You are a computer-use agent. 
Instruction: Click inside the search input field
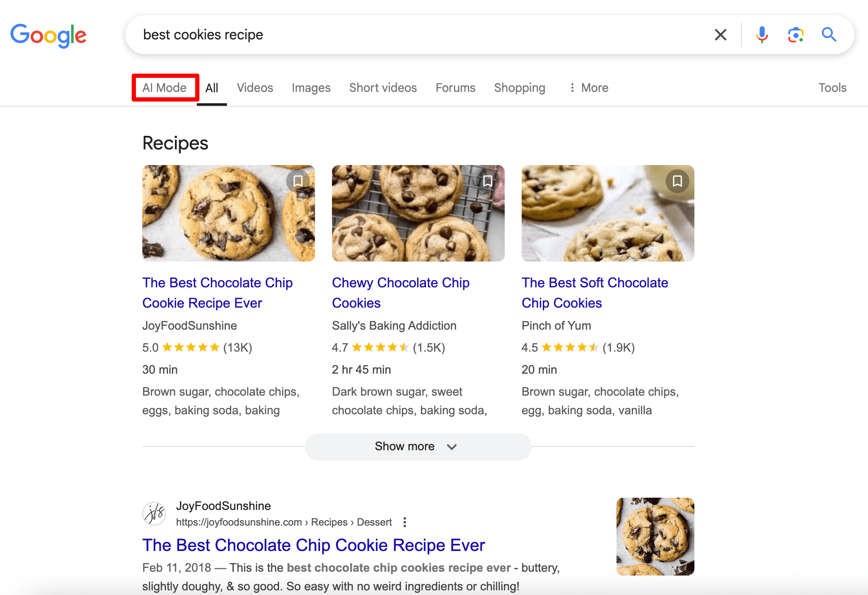click(381, 35)
